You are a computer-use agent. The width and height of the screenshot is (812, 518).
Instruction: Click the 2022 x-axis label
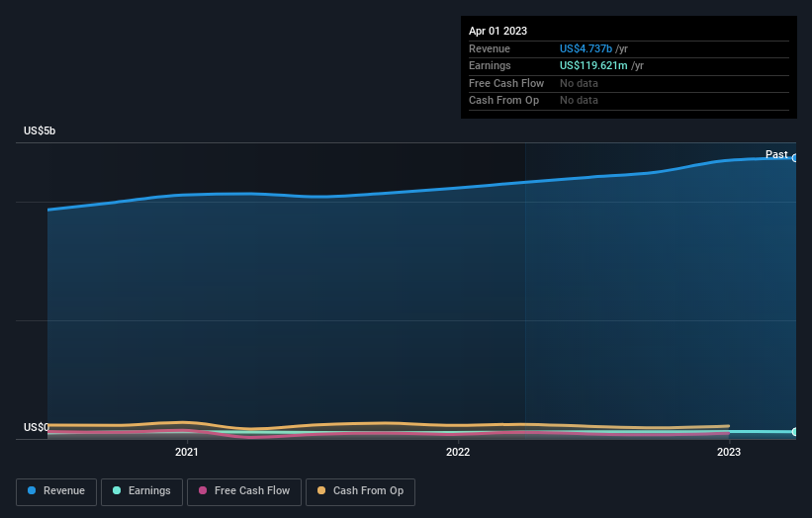pos(458,452)
